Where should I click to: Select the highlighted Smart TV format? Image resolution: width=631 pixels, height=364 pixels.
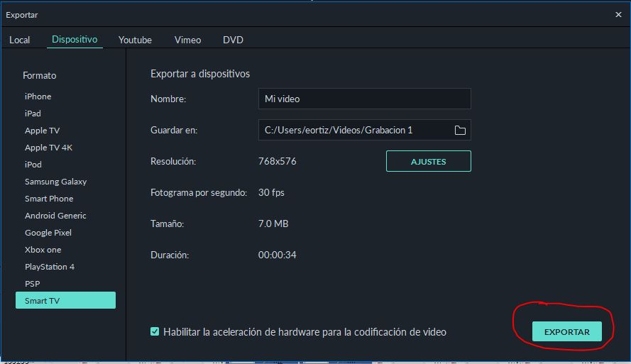click(65, 300)
